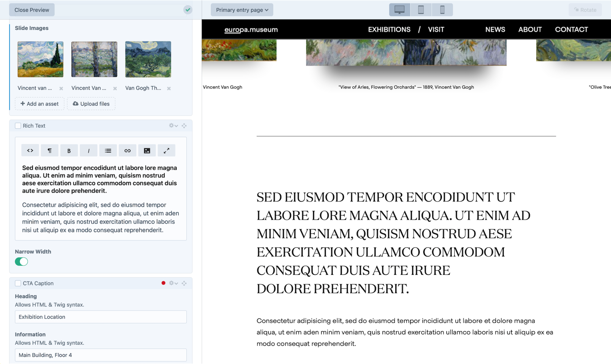This screenshot has width=611, height=364.
Task: Click the Add an asset button
Action: tap(39, 103)
